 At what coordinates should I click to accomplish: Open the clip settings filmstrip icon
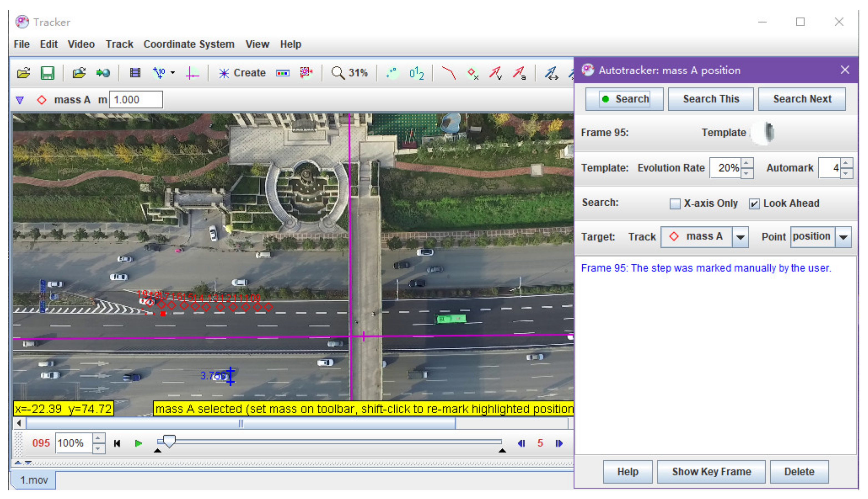tap(135, 73)
